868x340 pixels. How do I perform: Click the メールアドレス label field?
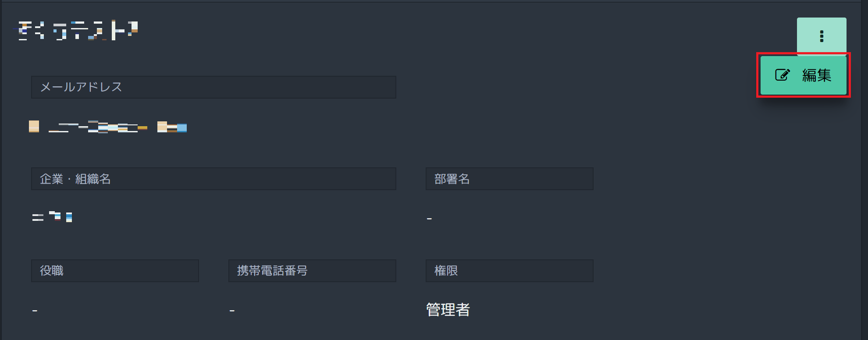tap(213, 87)
